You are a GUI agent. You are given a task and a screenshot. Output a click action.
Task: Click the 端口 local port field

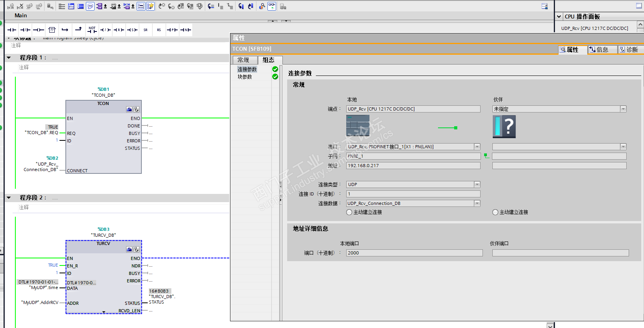(414, 253)
